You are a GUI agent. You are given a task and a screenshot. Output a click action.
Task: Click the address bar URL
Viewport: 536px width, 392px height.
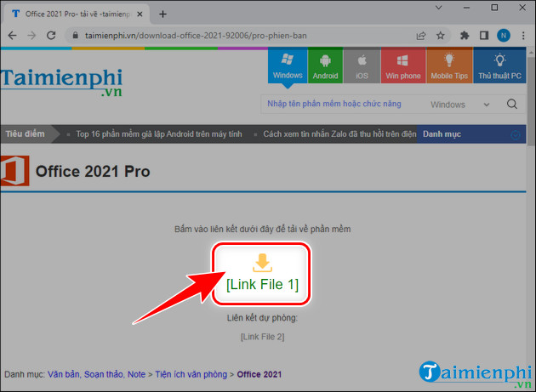[x=196, y=36]
